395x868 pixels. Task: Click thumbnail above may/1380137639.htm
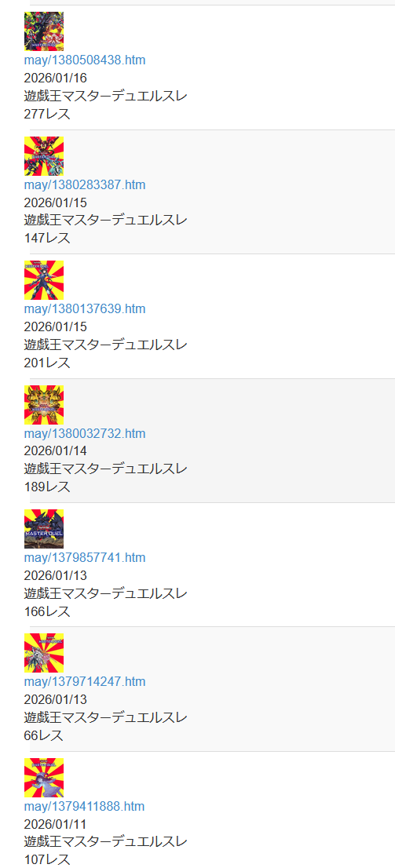tap(44, 280)
